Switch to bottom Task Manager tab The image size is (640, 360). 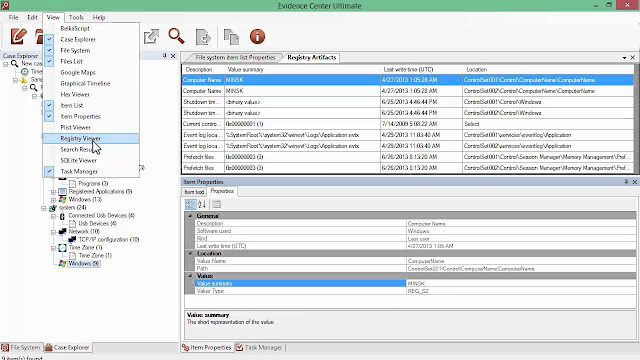point(260,347)
